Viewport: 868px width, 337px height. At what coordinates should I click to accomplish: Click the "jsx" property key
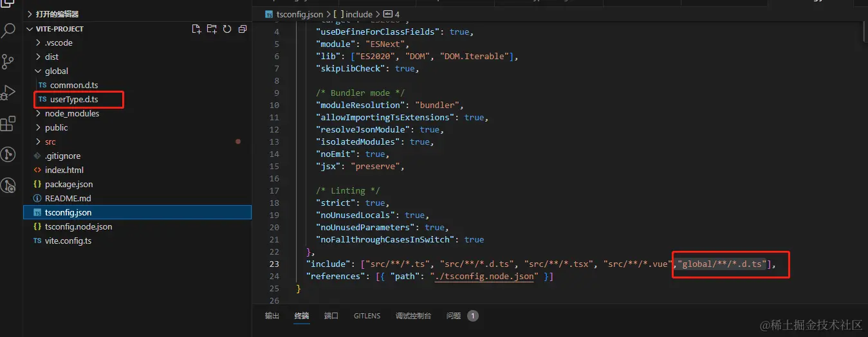click(328, 167)
